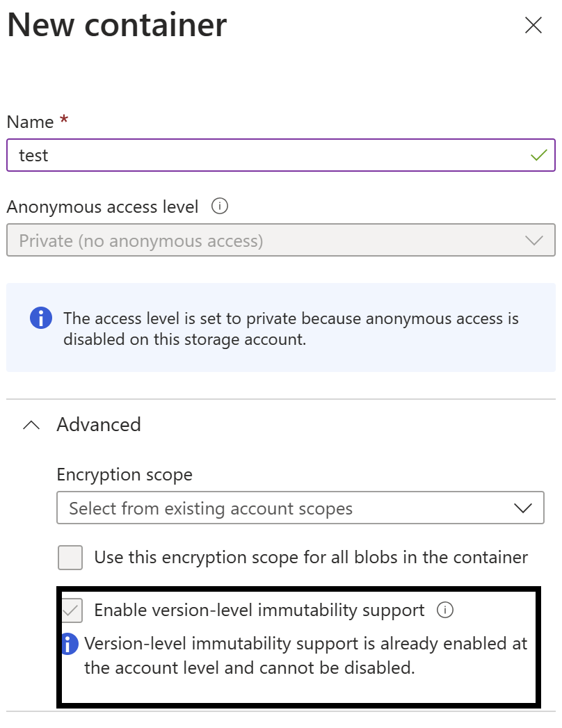562x728 pixels.
Task: Click inside the Select from existing account scopes field
Action: (x=278, y=508)
